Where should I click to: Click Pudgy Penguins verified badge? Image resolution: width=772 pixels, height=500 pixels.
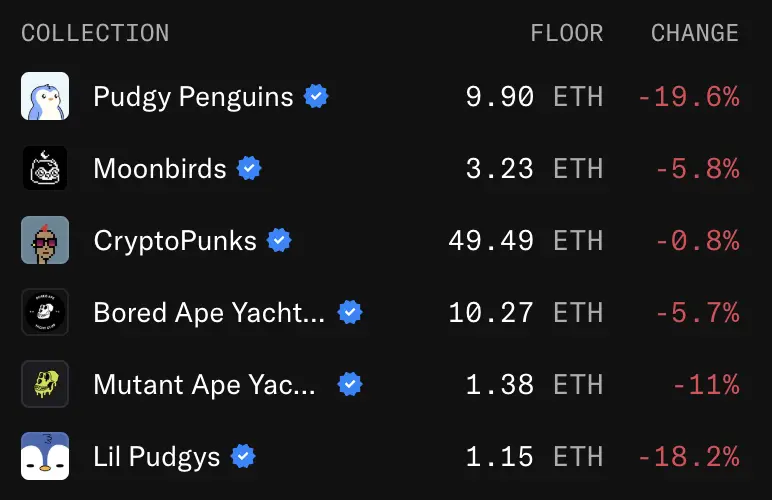[x=316, y=96]
